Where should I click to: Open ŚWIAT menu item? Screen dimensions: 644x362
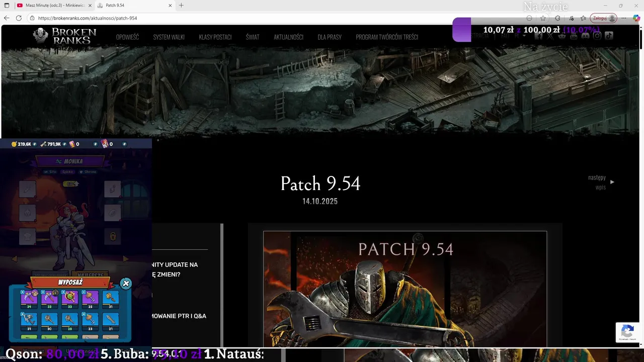tap(253, 37)
